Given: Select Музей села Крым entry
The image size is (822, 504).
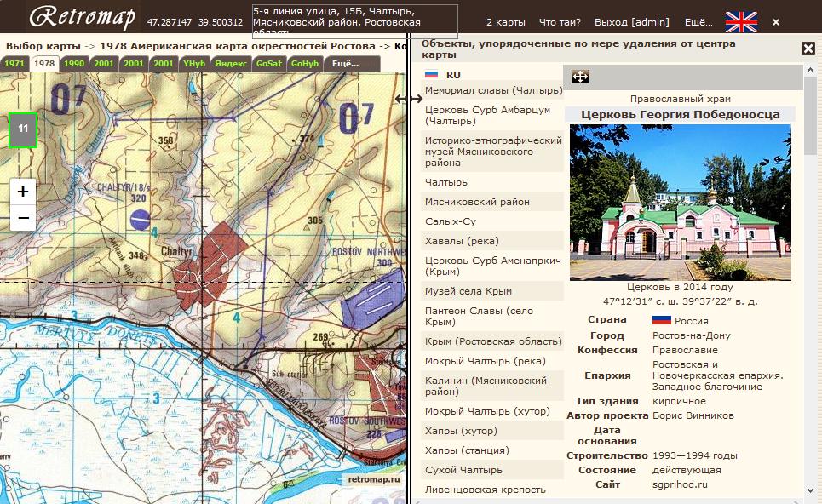Looking at the screenshot, I should (x=493, y=291).
